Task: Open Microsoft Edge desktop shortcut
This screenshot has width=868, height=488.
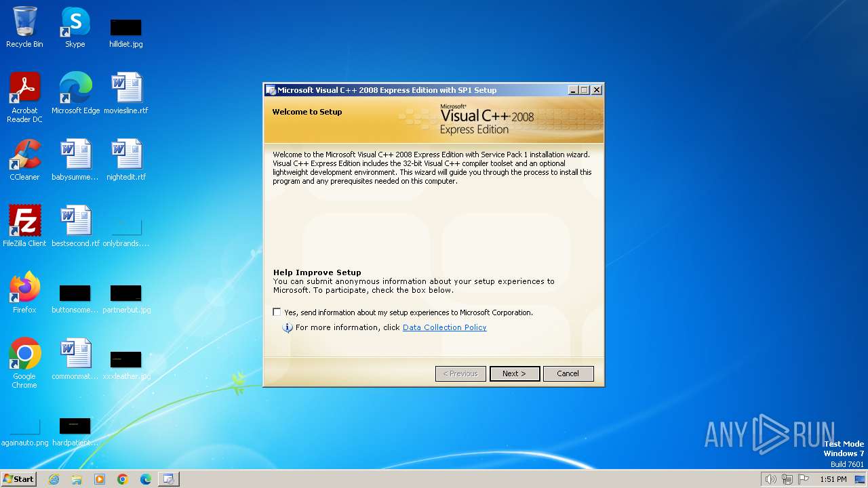Action: pos(75,93)
